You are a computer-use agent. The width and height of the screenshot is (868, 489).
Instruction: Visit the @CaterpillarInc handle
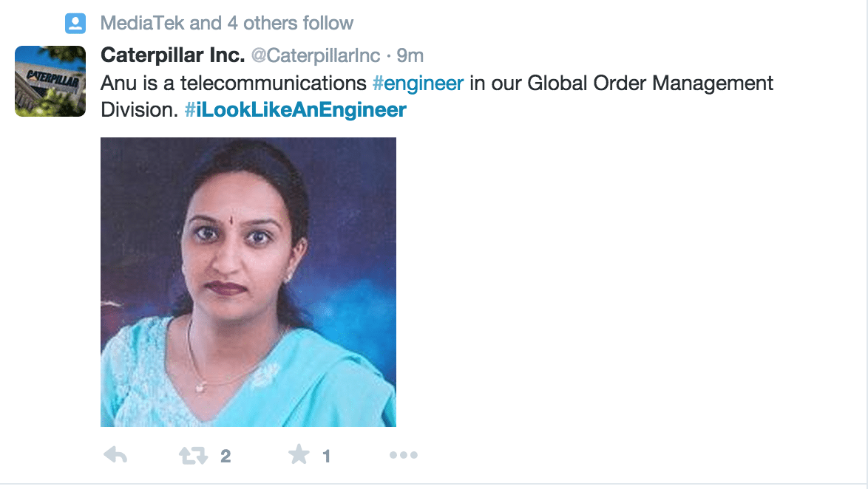[316, 56]
